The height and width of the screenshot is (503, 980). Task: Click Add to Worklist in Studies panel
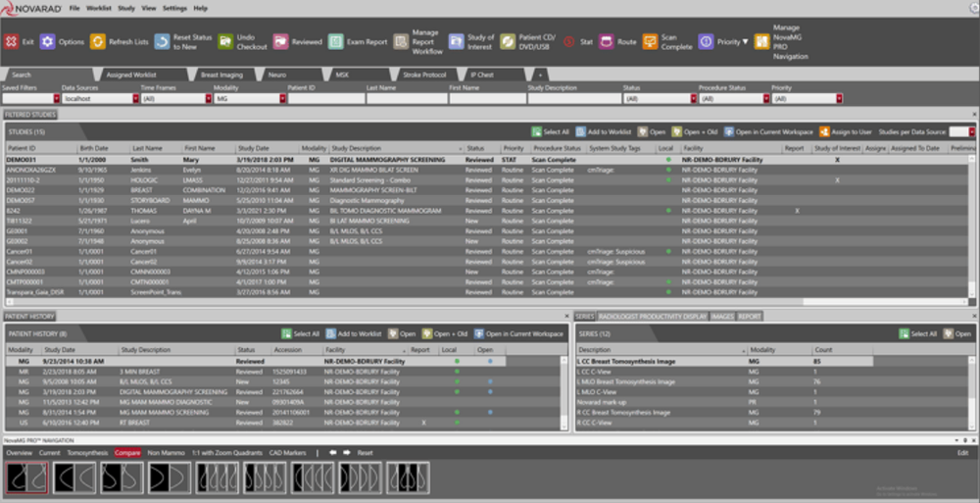(x=603, y=132)
